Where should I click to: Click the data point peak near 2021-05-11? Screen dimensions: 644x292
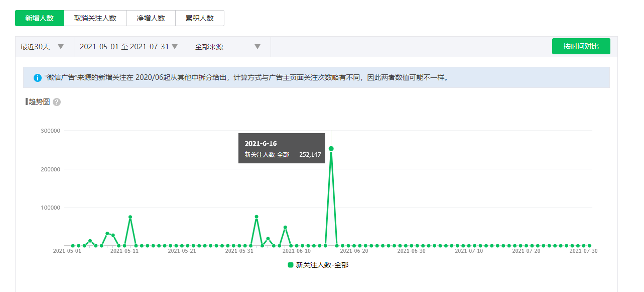coord(130,217)
